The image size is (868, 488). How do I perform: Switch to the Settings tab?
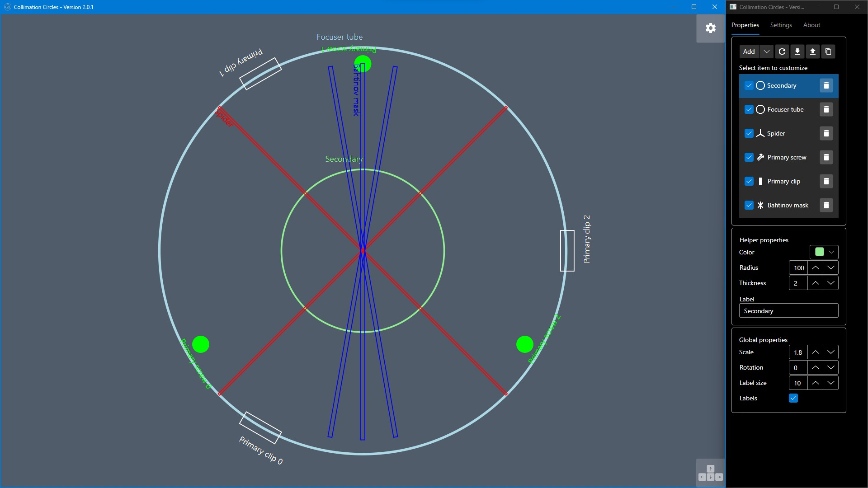781,25
